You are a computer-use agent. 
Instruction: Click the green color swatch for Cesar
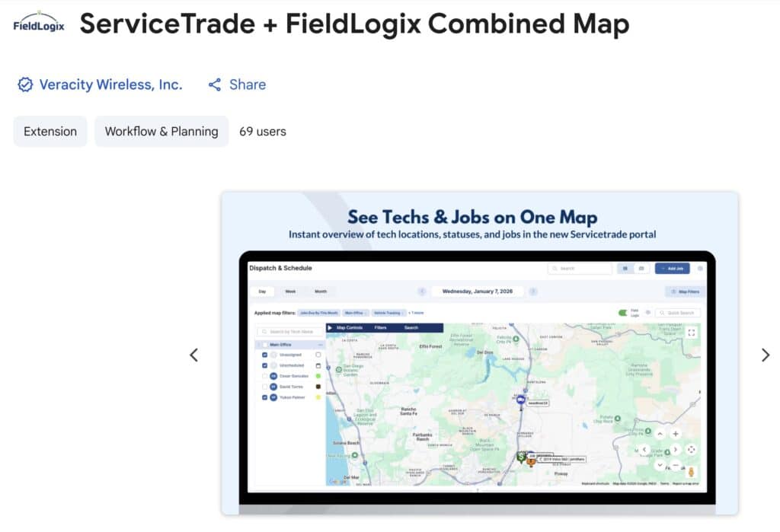click(318, 376)
